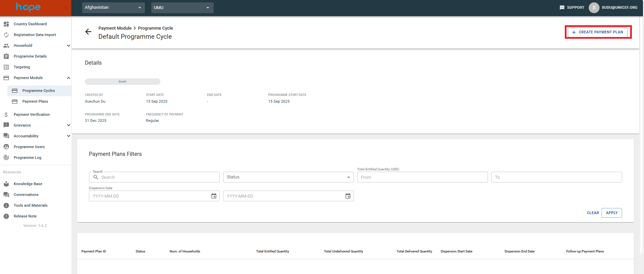Viewport: 644px width, 274px height.
Task: Open the Support chat icon
Action: [x=562, y=7]
